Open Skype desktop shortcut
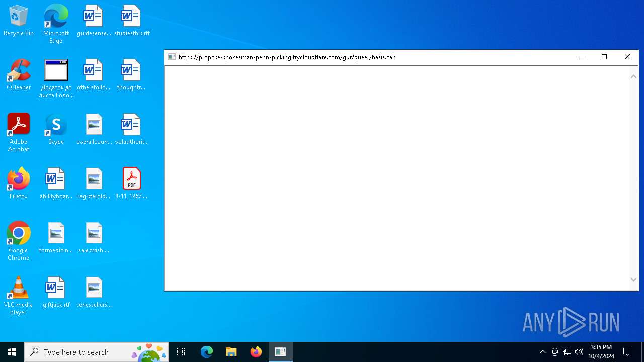The width and height of the screenshot is (644, 362). 56,130
